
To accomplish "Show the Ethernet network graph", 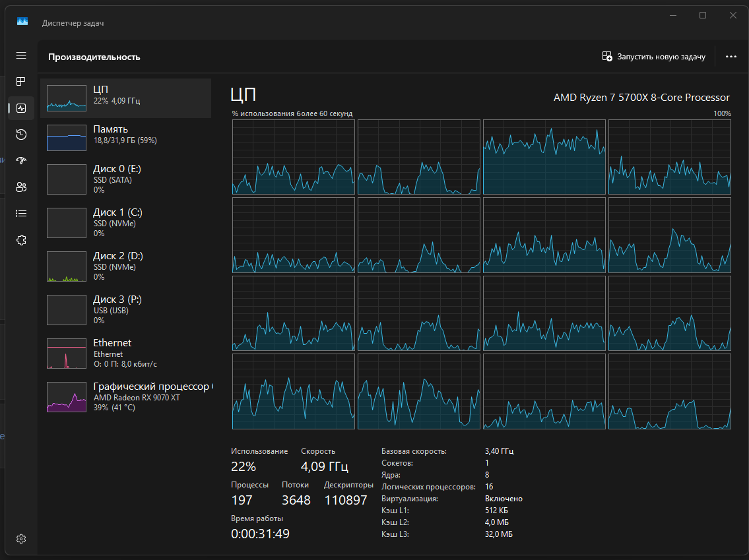I will pos(125,354).
